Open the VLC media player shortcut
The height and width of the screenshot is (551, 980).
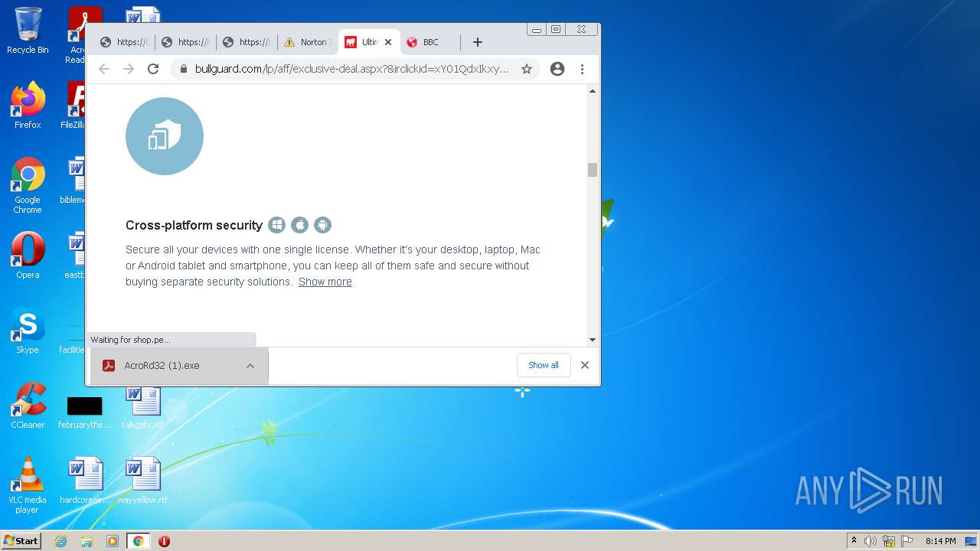[28, 485]
